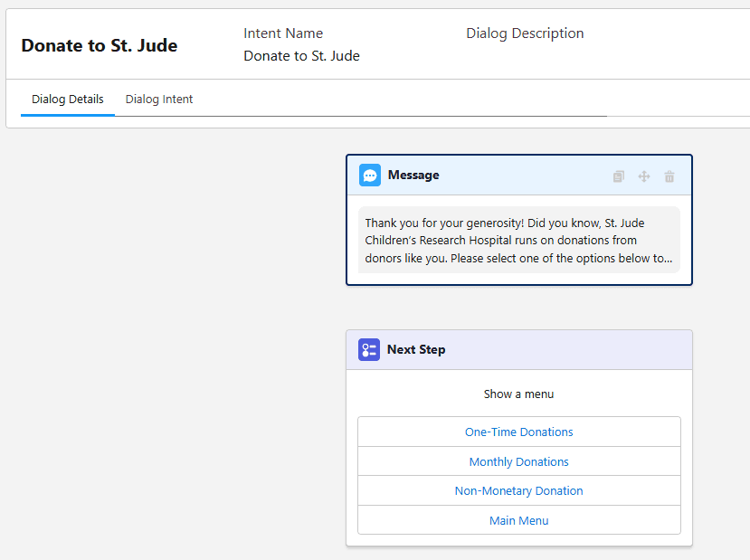
Task: Click the blue Message speech bubble icon
Action: coord(370,175)
